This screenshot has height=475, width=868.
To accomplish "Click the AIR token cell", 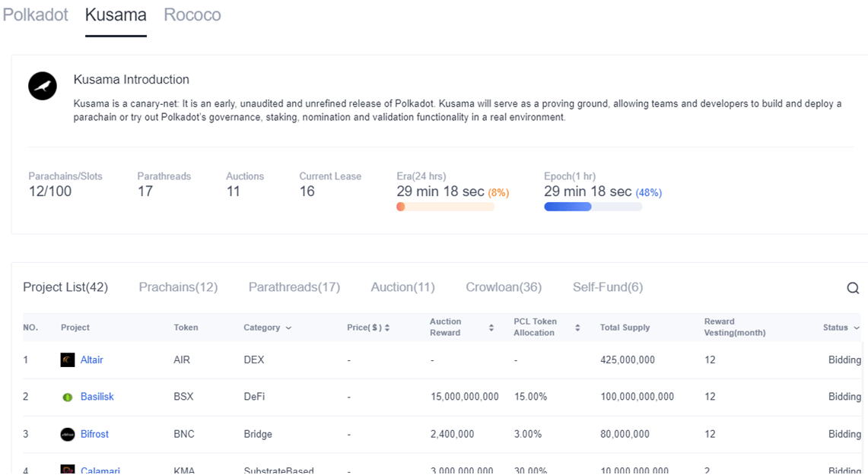I will (182, 360).
